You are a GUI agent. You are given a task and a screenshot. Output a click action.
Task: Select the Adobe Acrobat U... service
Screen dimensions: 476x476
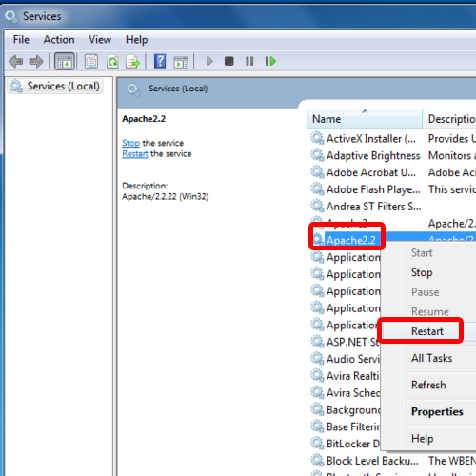tap(371, 172)
